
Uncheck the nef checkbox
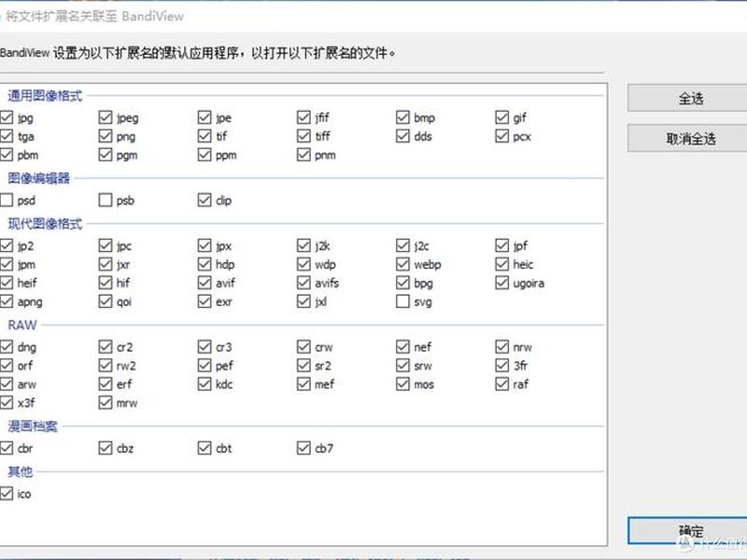click(402, 346)
